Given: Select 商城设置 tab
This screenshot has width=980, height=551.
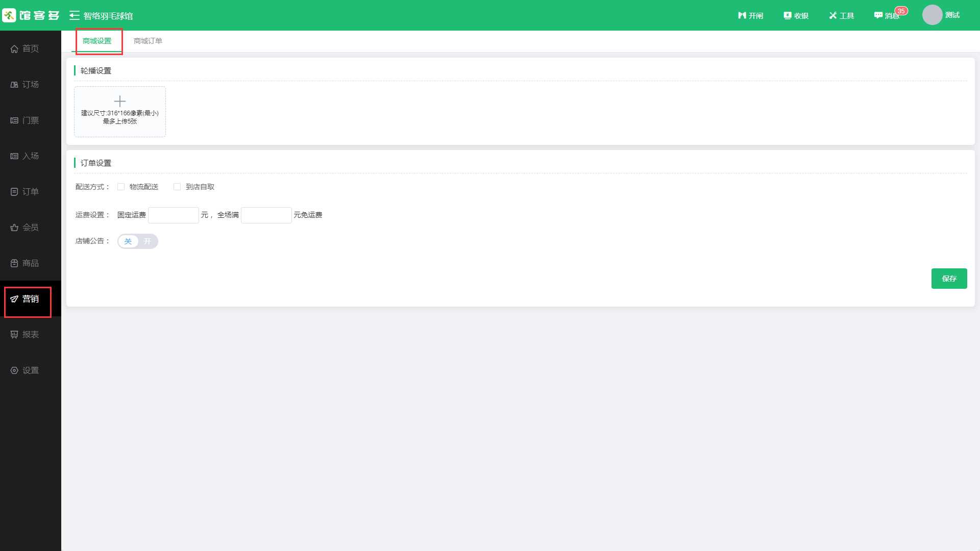Looking at the screenshot, I should point(97,41).
